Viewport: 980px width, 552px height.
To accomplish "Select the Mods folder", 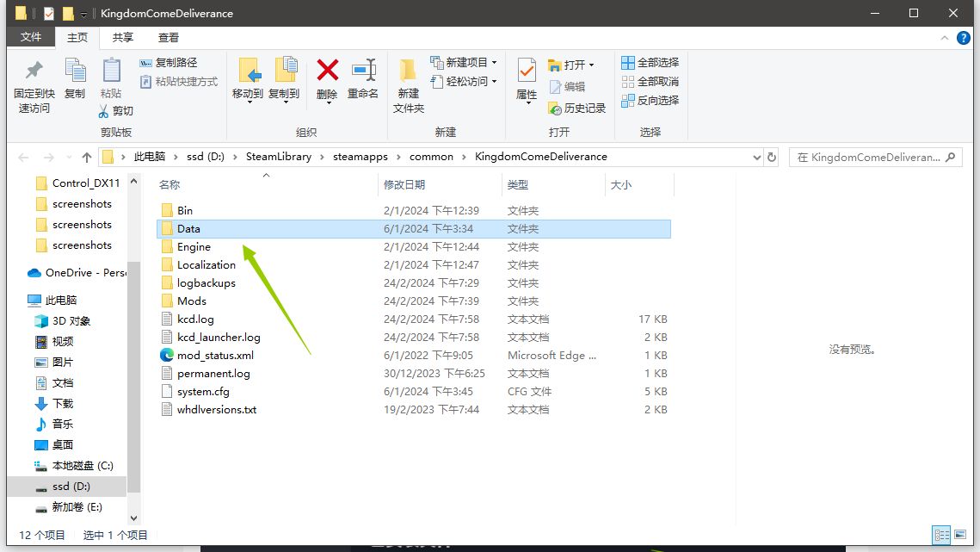I will point(413,301).
